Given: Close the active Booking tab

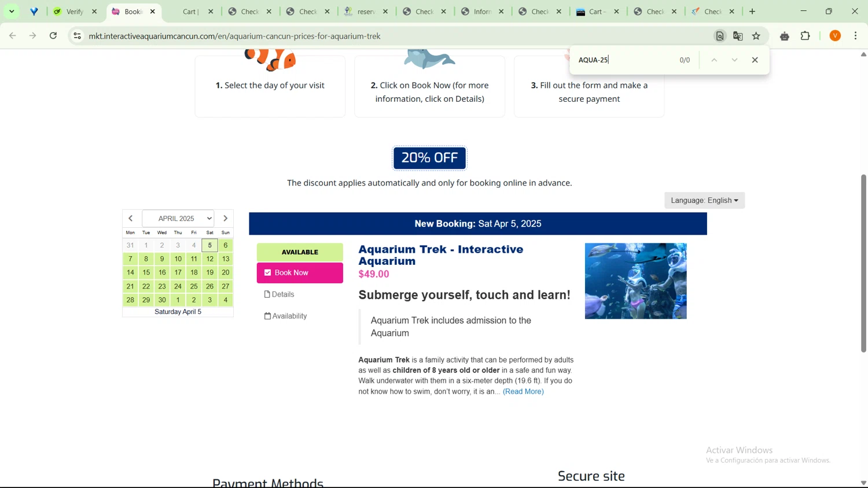Looking at the screenshot, I should 153,12.
